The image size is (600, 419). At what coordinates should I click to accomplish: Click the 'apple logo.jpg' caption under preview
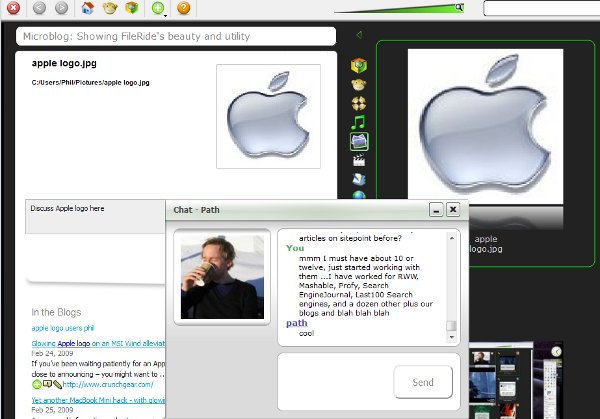tap(486, 244)
